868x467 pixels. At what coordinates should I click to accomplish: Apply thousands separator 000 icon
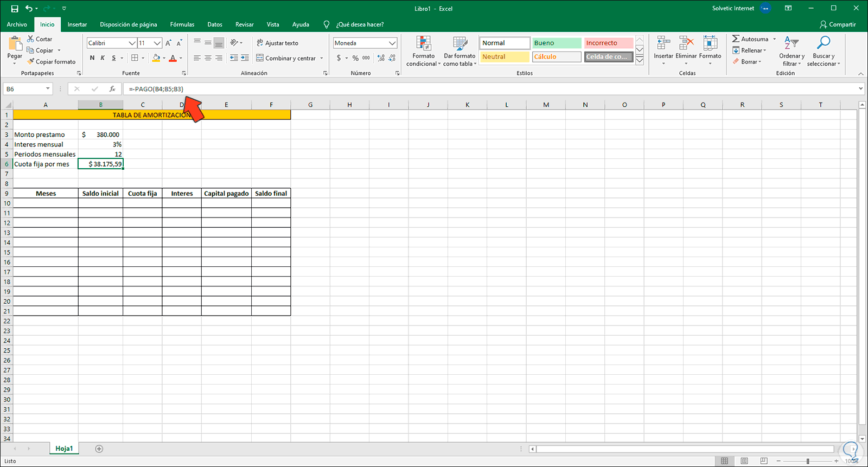coord(366,58)
